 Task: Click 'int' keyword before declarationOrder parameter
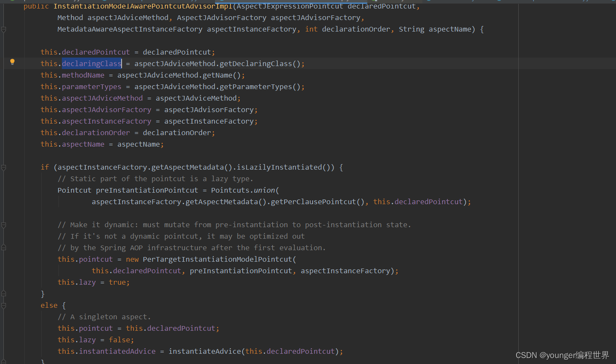(x=311, y=29)
